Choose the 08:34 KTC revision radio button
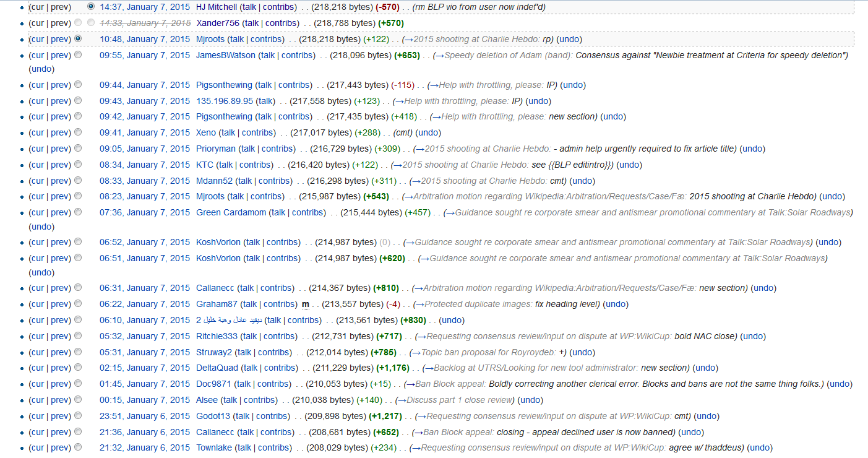 [78, 164]
